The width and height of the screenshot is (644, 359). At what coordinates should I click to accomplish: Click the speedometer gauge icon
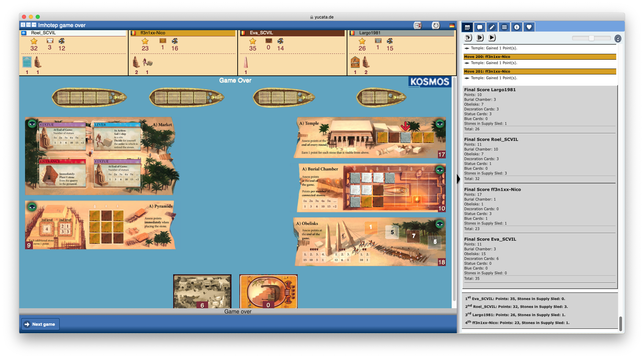(x=618, y=38)
